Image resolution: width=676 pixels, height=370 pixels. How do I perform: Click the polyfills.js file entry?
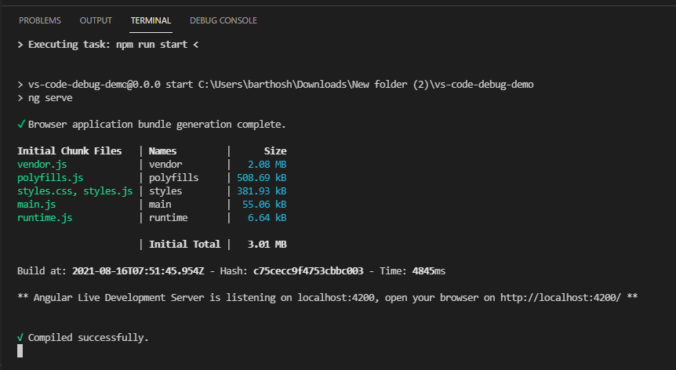pyautogui.click(x=50, y=178)
